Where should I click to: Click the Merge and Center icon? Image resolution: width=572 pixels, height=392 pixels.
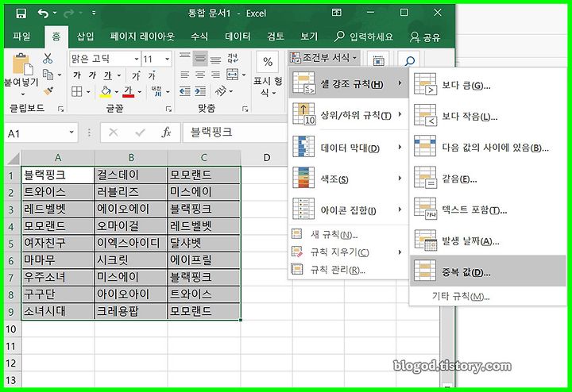pyautogui.click(x=232, y=75)
